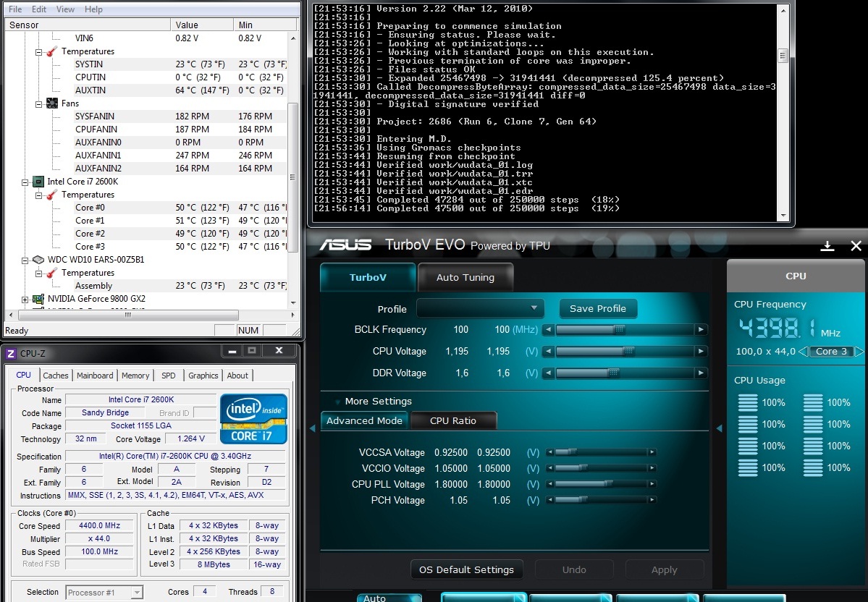Collapse the TurboV left panel arrow
Screen dimensions: 868x602
point(312,428)
